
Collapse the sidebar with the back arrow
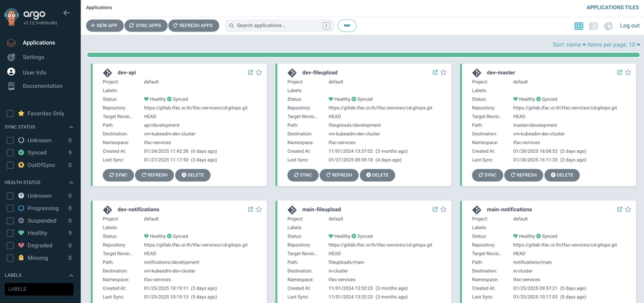coord(66,13)
